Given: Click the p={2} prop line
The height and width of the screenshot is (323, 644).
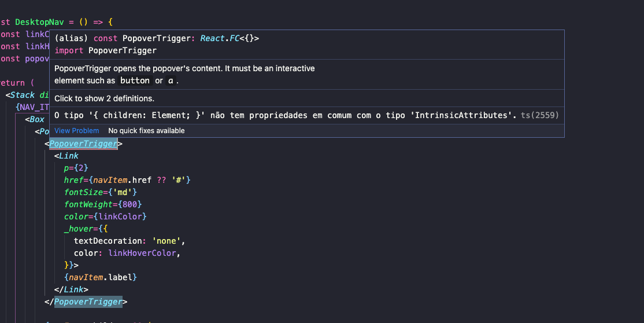Looking at the screenshot, I should (76, 168).
